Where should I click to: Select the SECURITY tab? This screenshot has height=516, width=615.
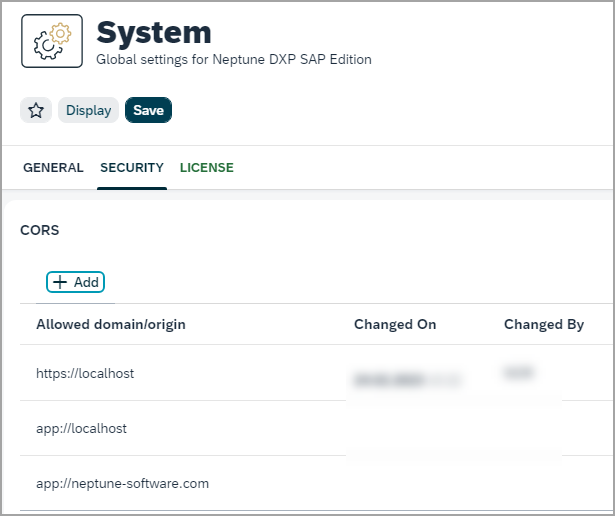pyautogui.click(x=132, y=168)
